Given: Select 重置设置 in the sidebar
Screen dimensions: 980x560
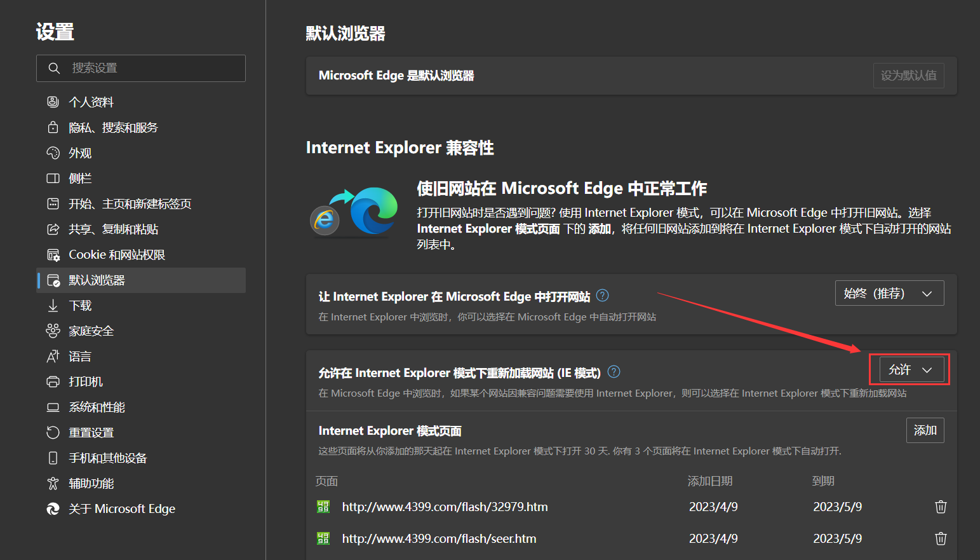Looking at the screenshot, I should [141, 432].
